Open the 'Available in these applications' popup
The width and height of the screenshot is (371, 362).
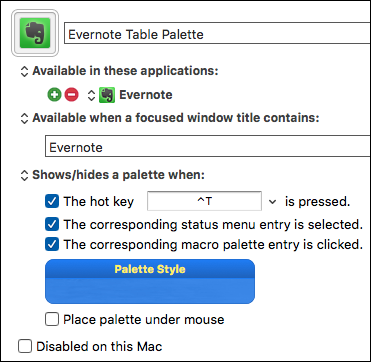point(24,71)
